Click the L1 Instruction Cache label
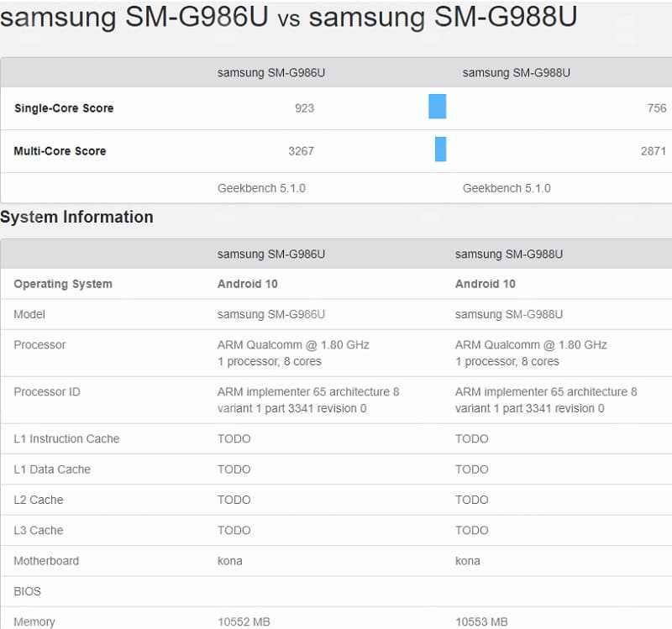The width and height of the screenshot is (672, 629). pos(66,438)
